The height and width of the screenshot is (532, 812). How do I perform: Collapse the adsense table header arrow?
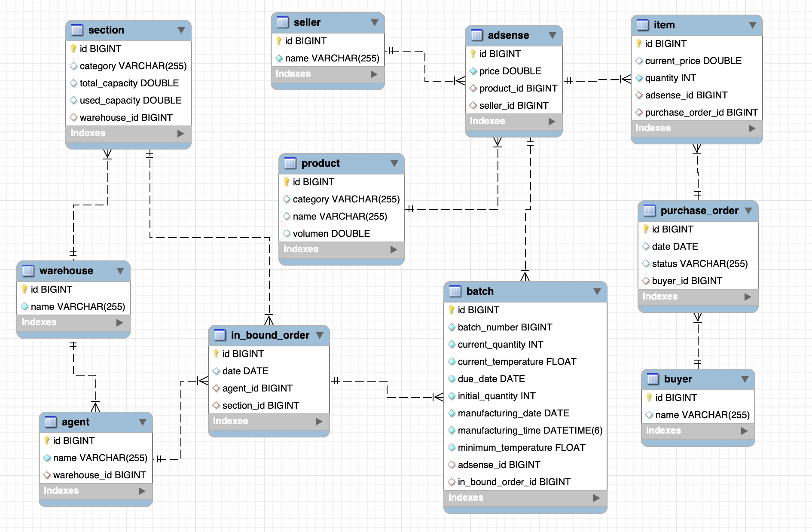(x=553, y=36)
